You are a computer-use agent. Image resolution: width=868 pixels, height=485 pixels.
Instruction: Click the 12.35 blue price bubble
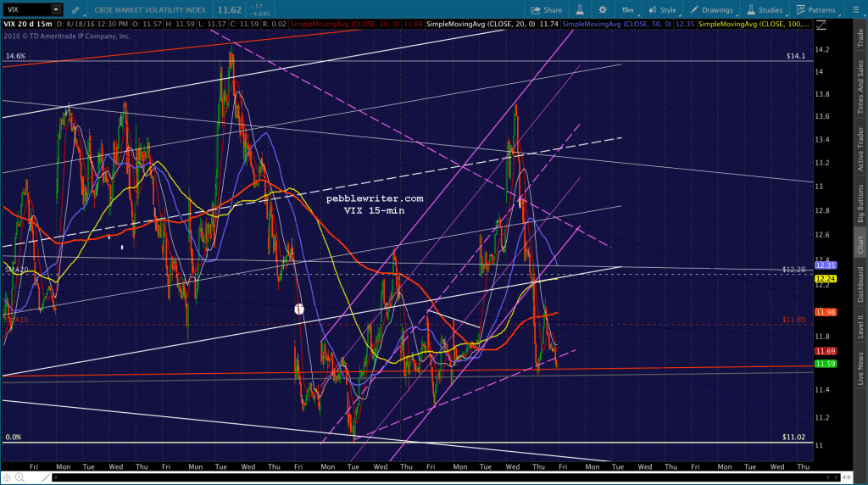(826, 265)
